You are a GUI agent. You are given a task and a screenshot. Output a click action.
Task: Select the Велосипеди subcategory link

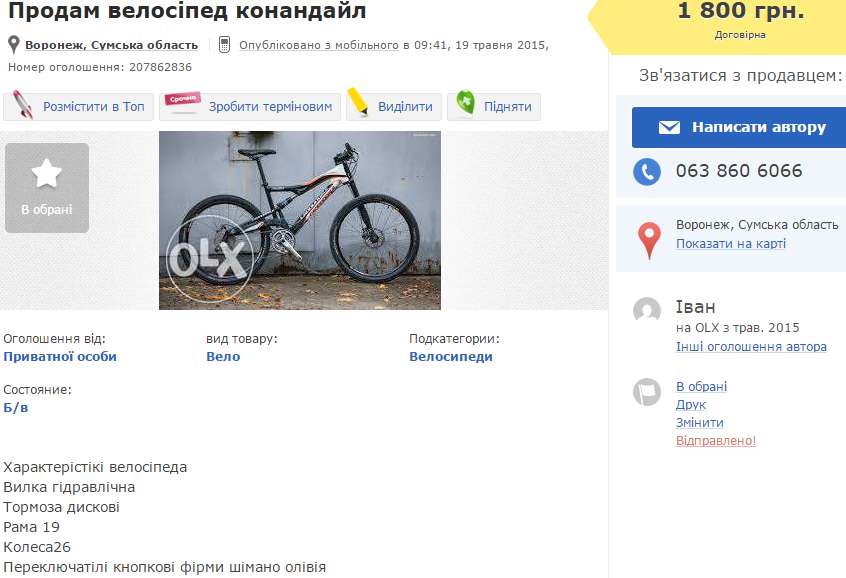coord(450,357)
